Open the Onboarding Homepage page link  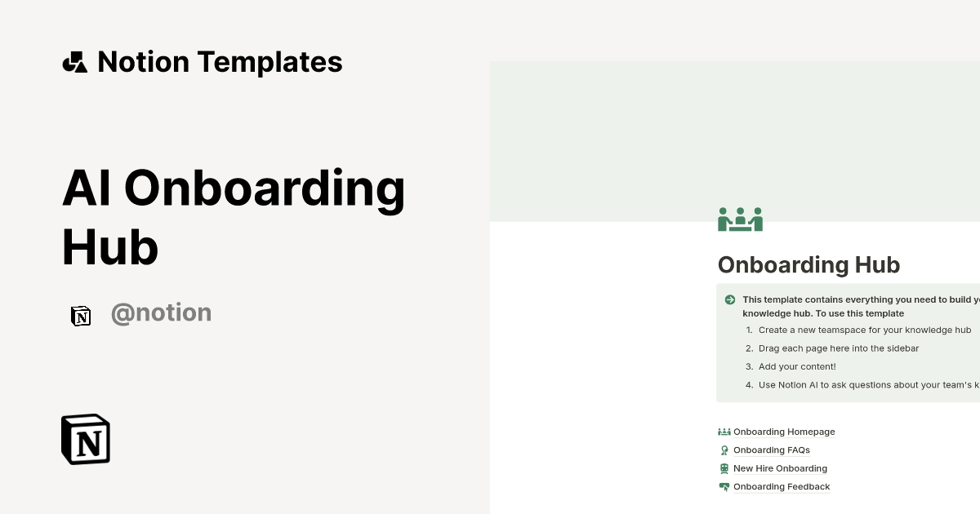pos(784,432)
